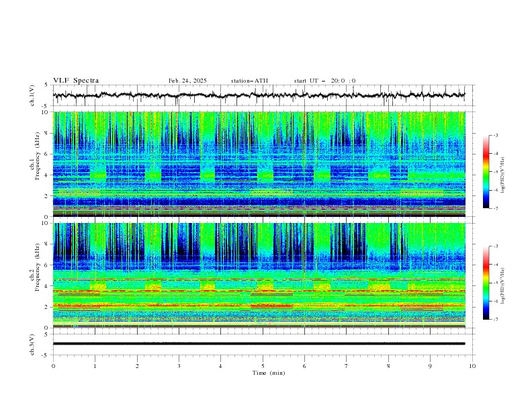Click time axis tick label "7"
The width and height of the screenshot is (532, 411).
tap(346, 366)
